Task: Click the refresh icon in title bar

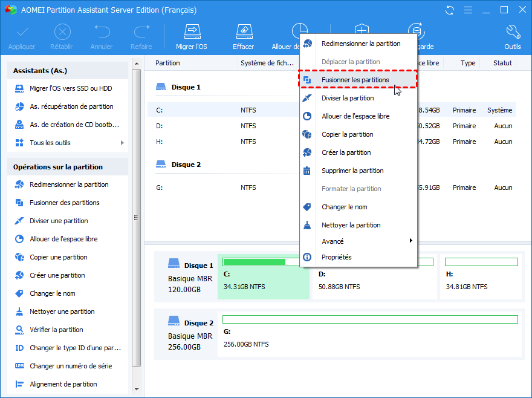Action: coord(450,10)
